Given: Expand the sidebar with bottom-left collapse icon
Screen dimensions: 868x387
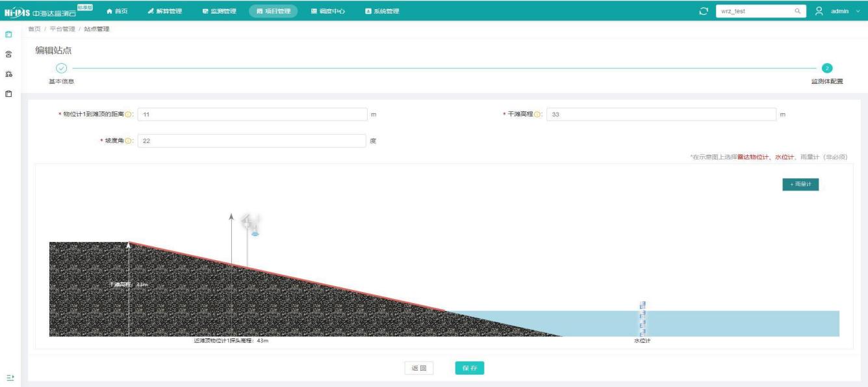Looking at the screenshot, I should 10,377.
